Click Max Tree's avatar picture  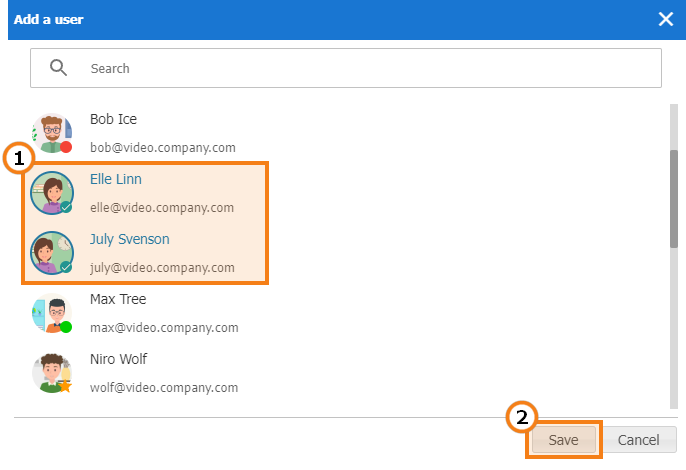point(52,313)
